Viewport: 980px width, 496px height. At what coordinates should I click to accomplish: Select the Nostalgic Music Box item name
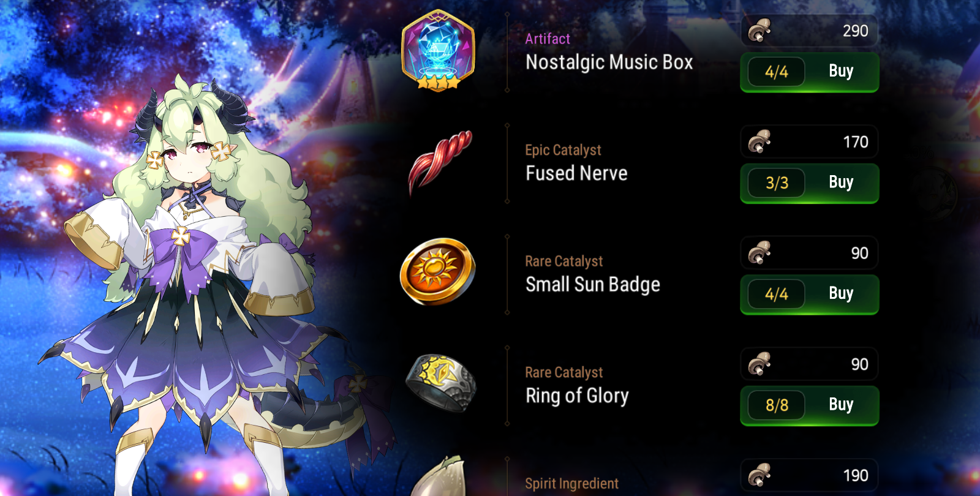609,62
